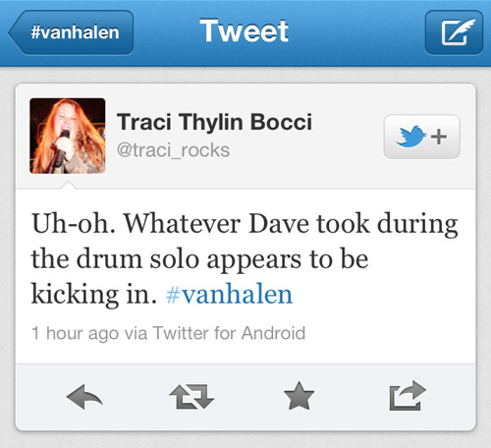Follow the #vanhalen hashtag in the tweet
491x448 pixels.
tap(229, 294)
